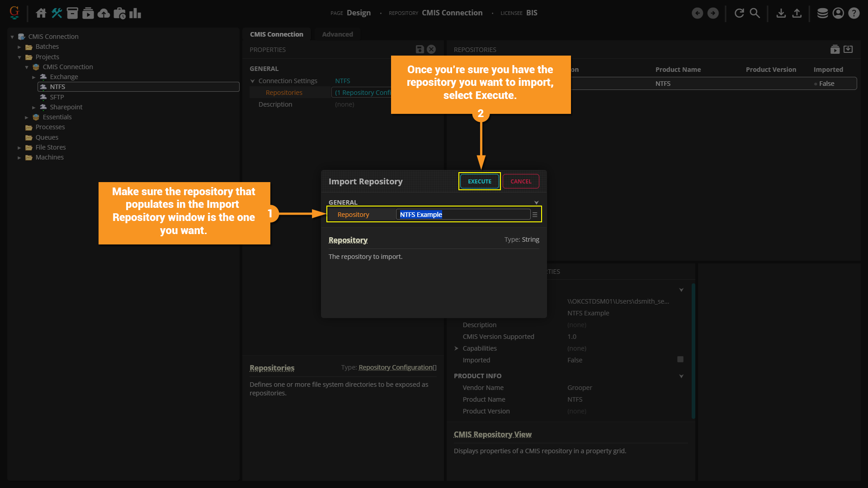The image size is (868, 488).
Task: Open the Repository field list dropdown
Action: pos(535,215)
